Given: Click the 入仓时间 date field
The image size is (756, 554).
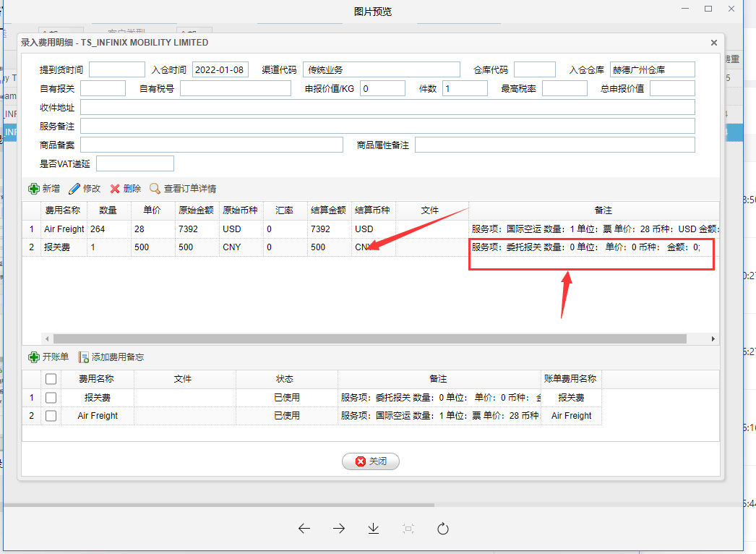Looking at the screenshot, I should (x=221, y=70).
